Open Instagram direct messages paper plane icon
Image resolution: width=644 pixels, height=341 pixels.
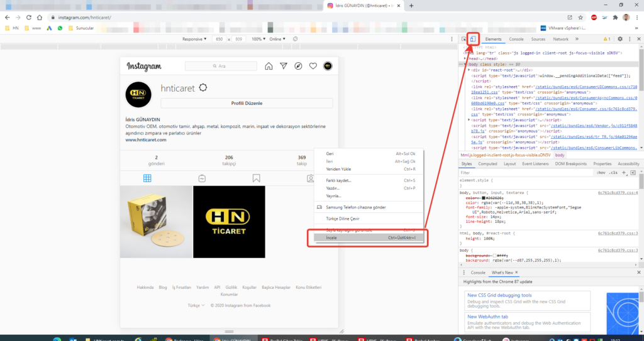pos(284,66)
